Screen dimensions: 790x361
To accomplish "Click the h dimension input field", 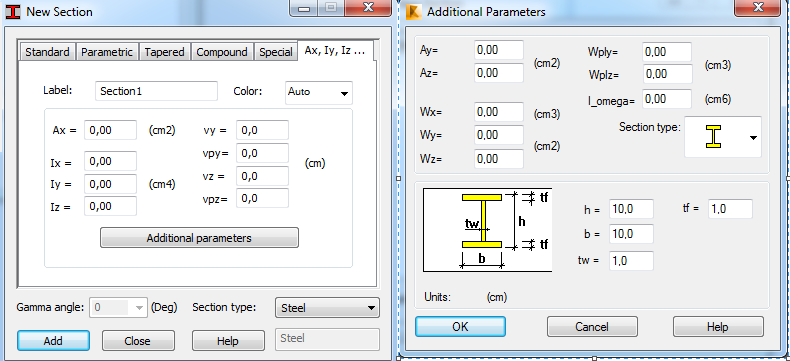I will 631,209.
